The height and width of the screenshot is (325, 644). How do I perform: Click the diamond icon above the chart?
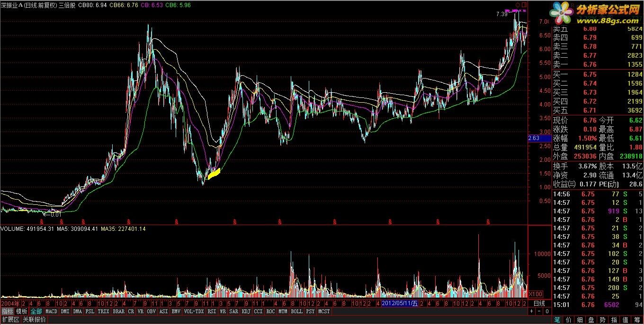[518, 5]
